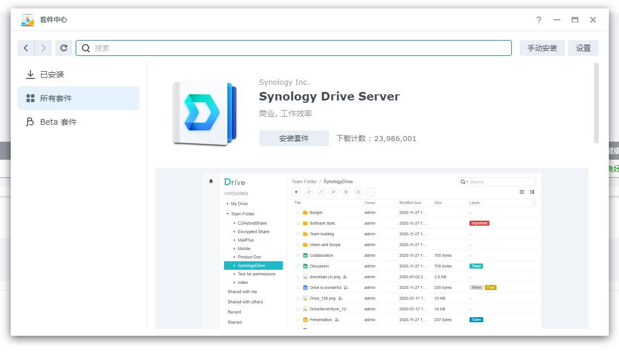Image resolution: width=619 pixels, height=364 pixels.
Task: Click the 手动安装 manual install button
Action: pos(542,48)
